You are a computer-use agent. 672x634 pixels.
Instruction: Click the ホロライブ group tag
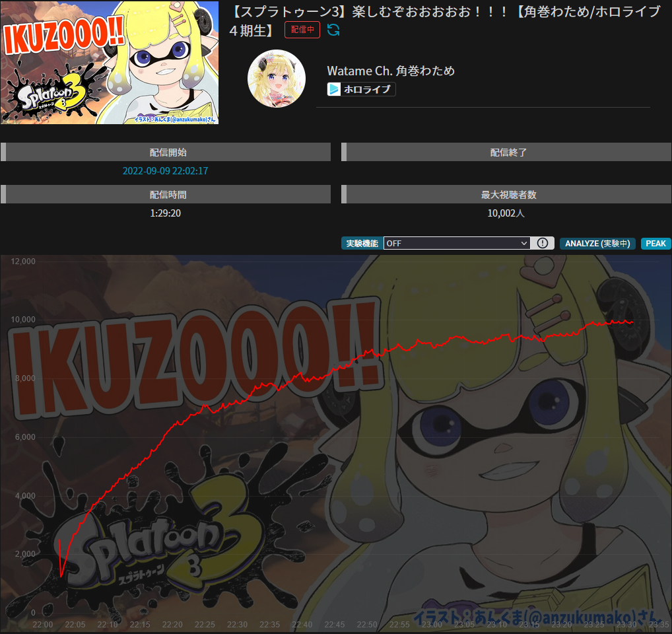tap(361, 89)
